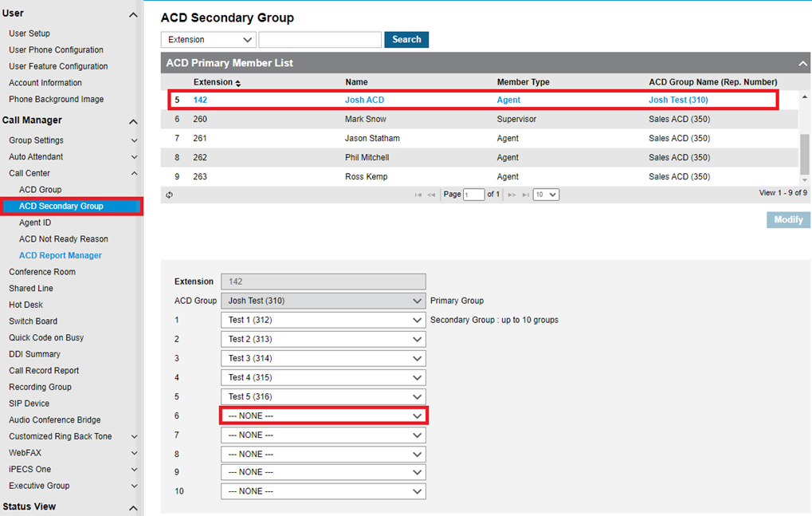Open ACD Report Manager in sidebar
The width and height of the screenshot is (812, 516).
(61, 255)
